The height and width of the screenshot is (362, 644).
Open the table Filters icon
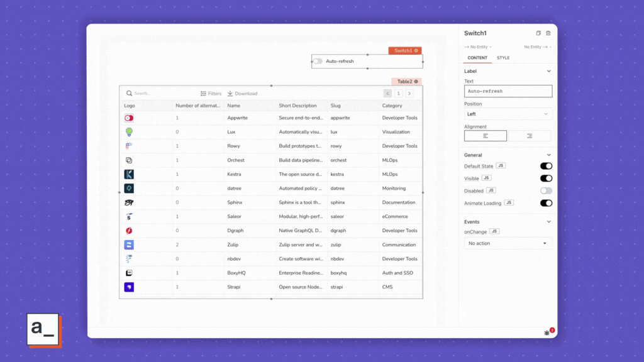point(203,94)
